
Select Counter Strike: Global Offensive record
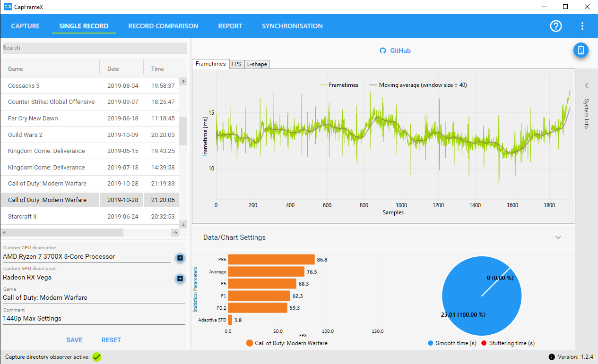(90, 102)
